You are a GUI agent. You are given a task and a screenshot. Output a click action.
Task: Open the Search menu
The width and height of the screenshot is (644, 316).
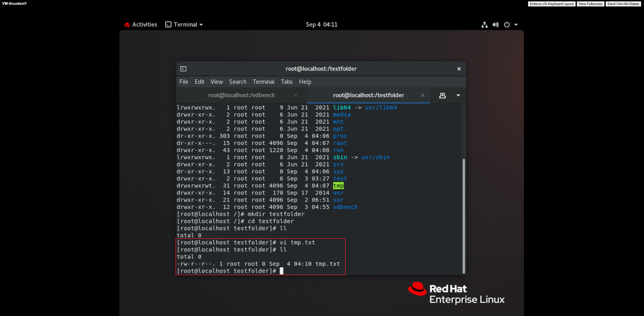238,82
